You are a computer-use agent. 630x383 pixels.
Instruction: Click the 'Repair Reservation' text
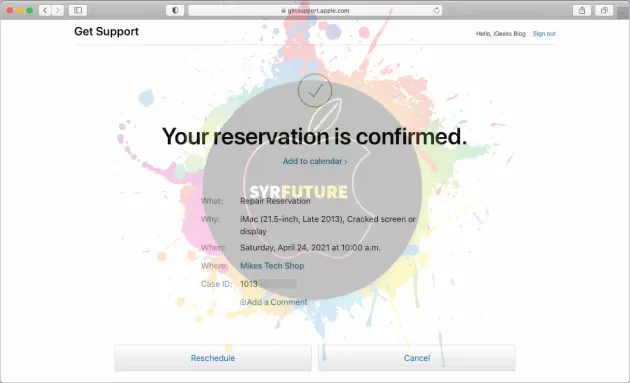275,201
